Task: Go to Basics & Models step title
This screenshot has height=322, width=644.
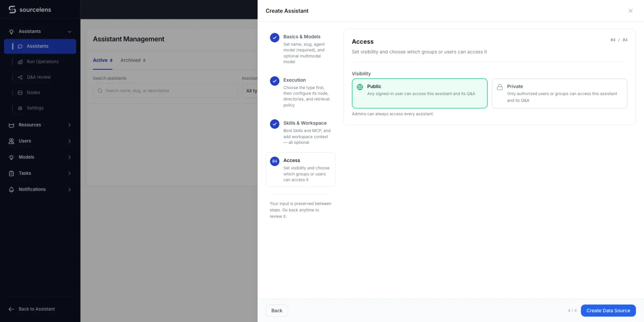Action: point(302,37)
